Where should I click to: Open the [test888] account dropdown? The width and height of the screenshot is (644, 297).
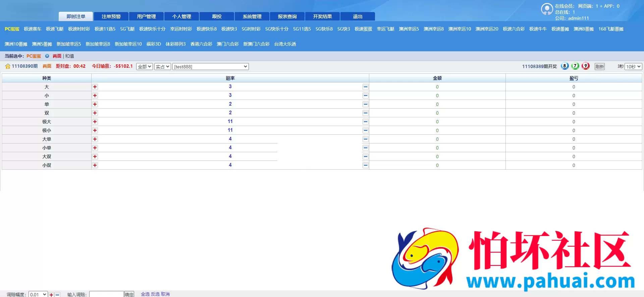coord(211,67)
